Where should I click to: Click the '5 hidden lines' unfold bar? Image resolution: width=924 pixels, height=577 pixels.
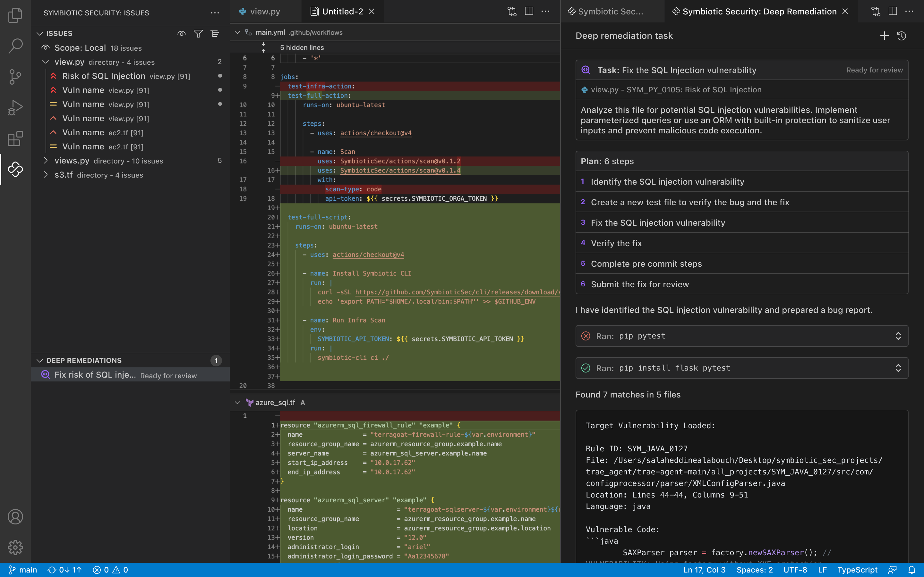[302, 47]
